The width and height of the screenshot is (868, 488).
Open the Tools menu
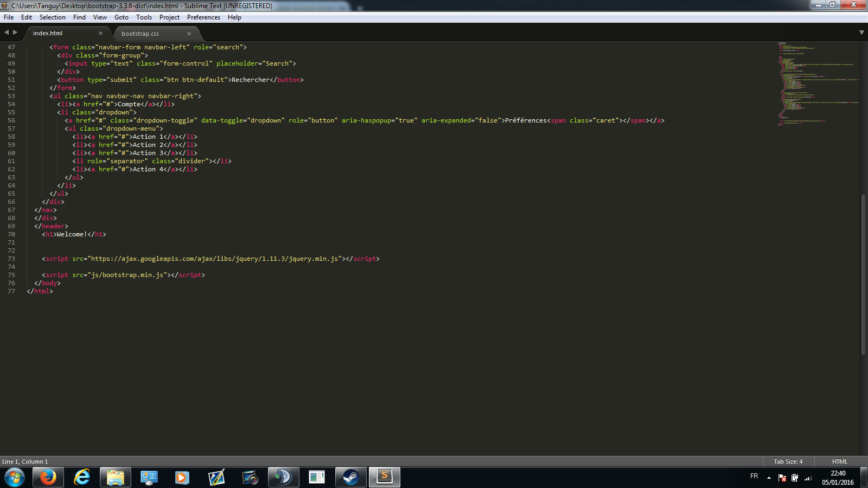coord(144,17)
